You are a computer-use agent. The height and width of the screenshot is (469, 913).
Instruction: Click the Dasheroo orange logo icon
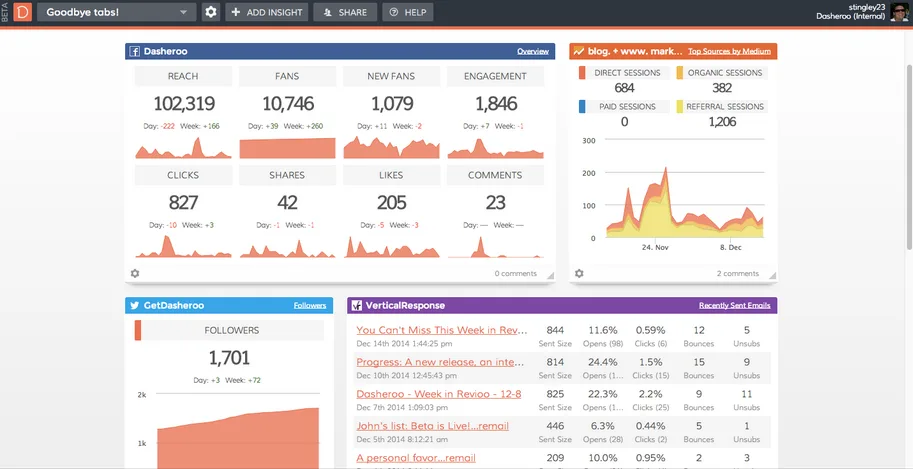[x=23, y=12]
